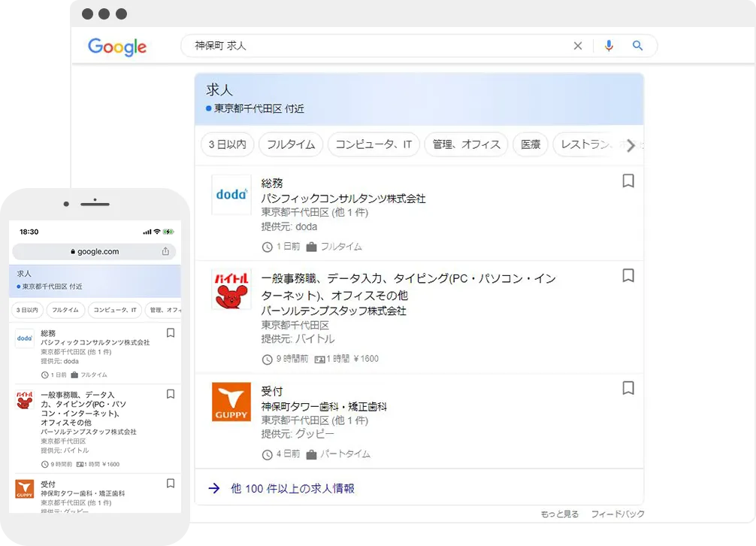Tap clock icon beside 9 時間前 on phone

[x=45, y=465]
